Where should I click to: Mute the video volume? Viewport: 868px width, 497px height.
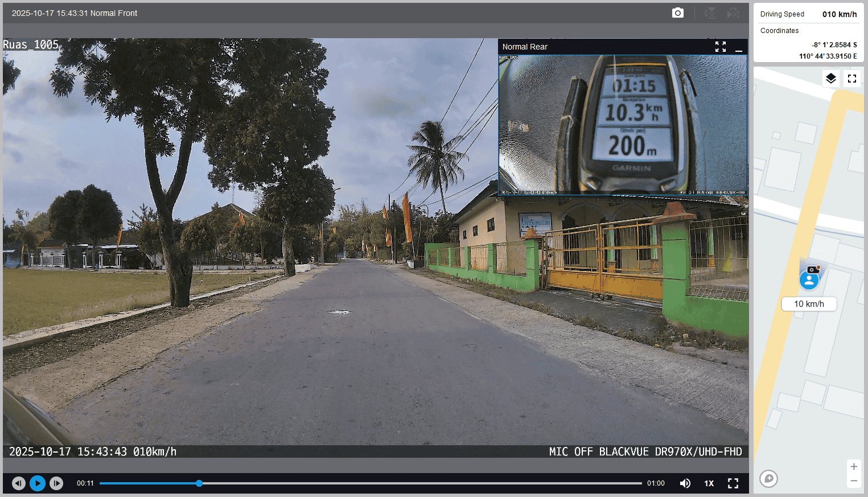coord(685,483)
